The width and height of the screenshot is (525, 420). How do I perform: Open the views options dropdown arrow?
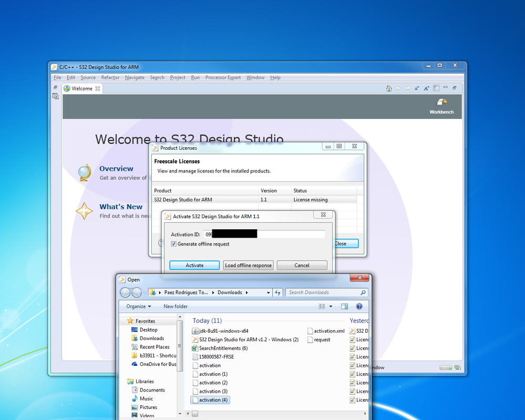[331, 306]
